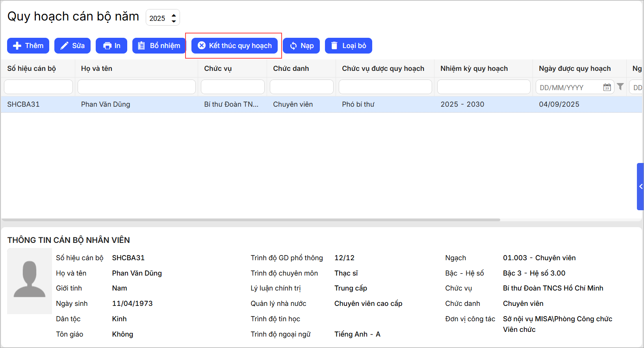The width and height of the screenshot is (644, 348).
Task: Click the employee avatar placeholder photo
Action: [x=30, y=281]
